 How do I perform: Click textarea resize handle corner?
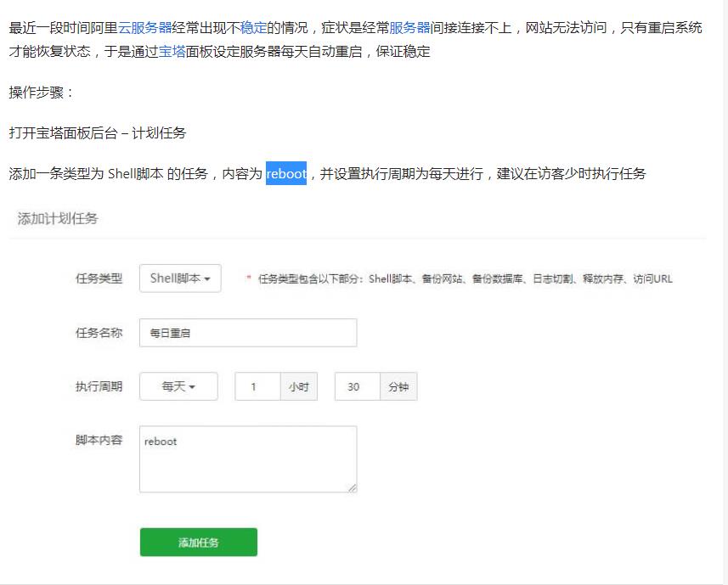point(353,488)
